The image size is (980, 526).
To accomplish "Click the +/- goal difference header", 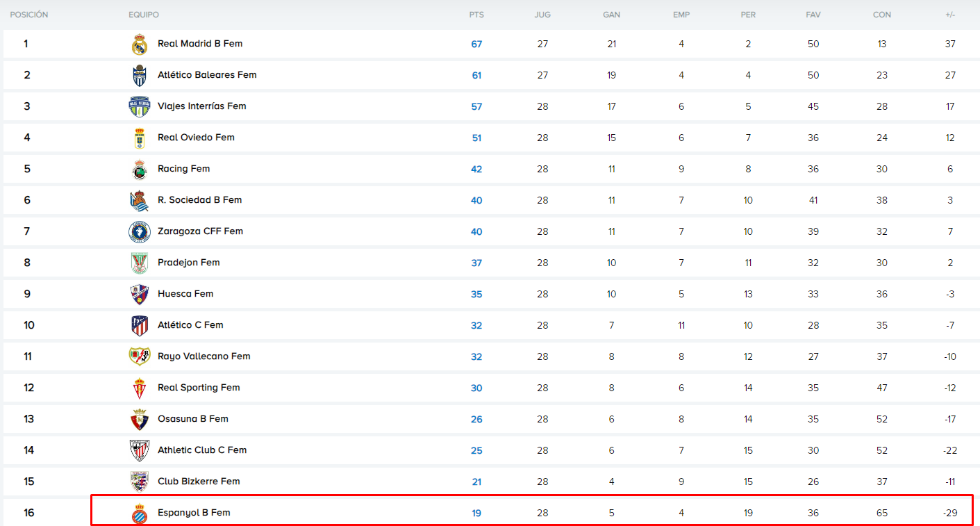I will [950, 15].
